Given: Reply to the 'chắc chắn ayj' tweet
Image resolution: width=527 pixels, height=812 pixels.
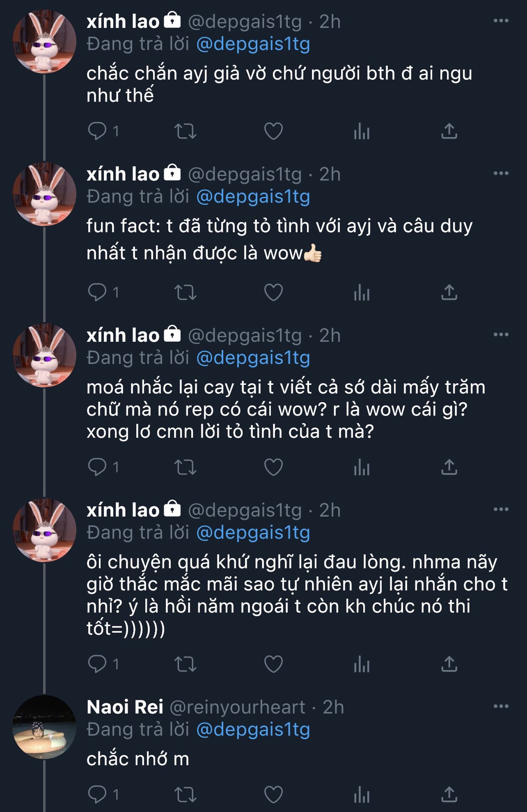Looking at the screenshot, I should tap(97, 131).
